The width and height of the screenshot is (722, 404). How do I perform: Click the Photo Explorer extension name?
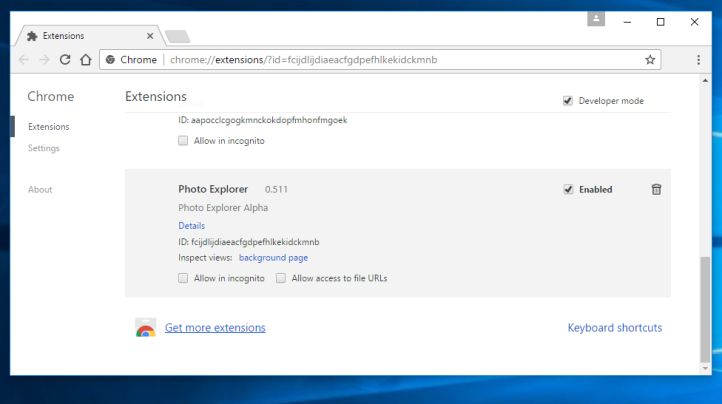point(213,189)
